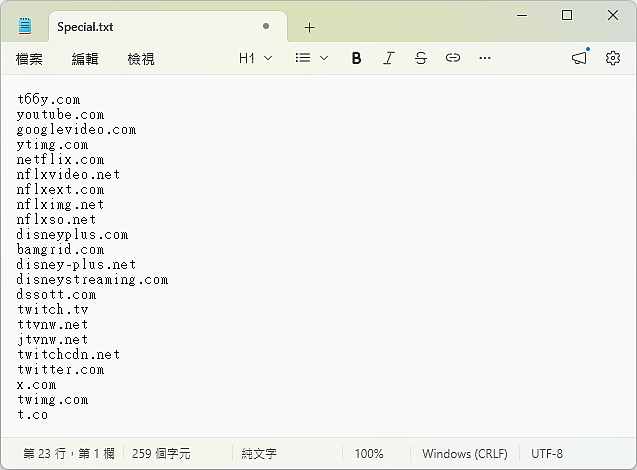Viewport: 637px width, 470px height.
Task: Click the line dssott.com
Action: (56, 295)
